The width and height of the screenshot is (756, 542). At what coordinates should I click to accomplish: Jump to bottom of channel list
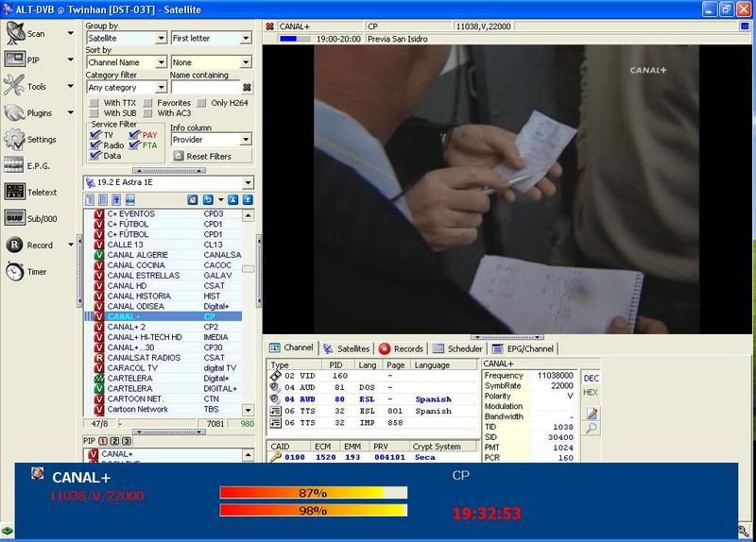tap(248, 199)
